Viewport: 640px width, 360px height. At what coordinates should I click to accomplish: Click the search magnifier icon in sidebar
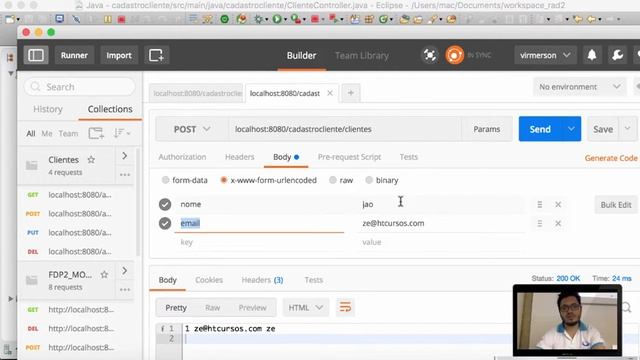[36, 87]
